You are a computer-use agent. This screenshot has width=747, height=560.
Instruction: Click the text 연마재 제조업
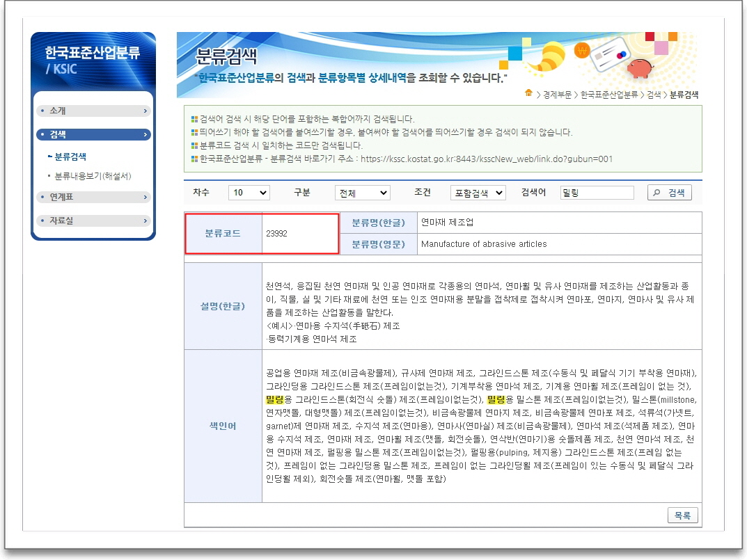coord(447,222)
